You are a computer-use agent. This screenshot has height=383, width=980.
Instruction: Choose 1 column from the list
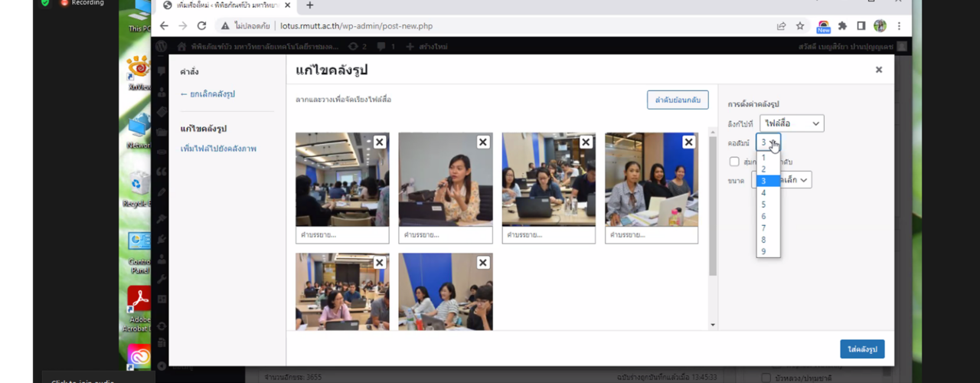click(x=768, y=158)
